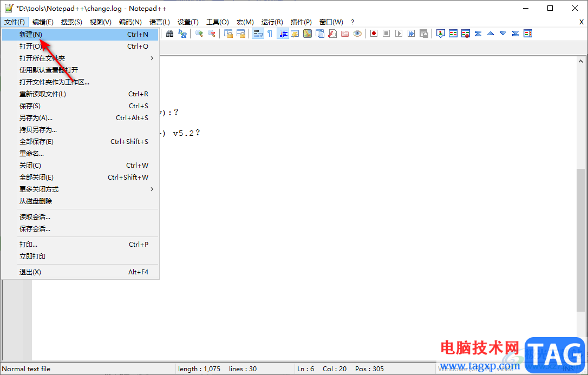Click Compare plugin Set as First icon
Image resolution: width=588 pixels, height=375 pixels.
point(441,34)
